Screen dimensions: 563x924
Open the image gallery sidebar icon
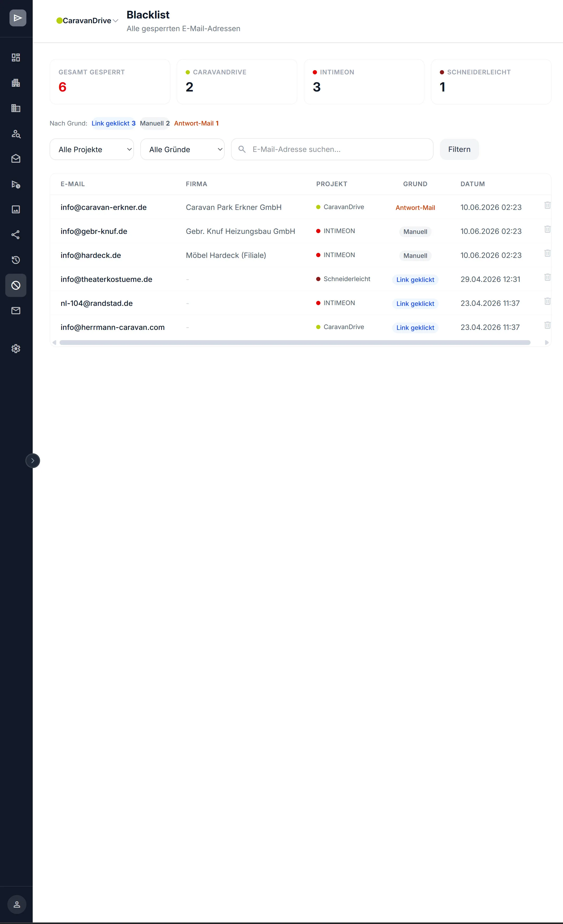click(x=16, y=209)
